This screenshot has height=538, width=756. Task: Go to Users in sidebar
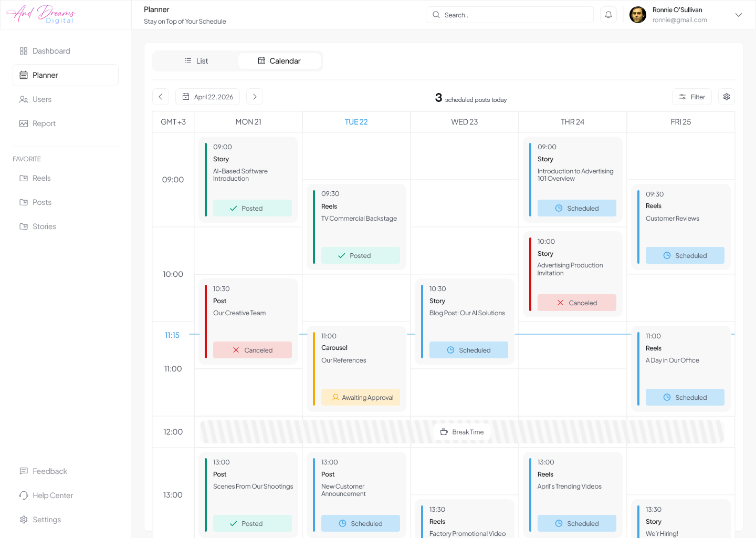coord(41,99)
